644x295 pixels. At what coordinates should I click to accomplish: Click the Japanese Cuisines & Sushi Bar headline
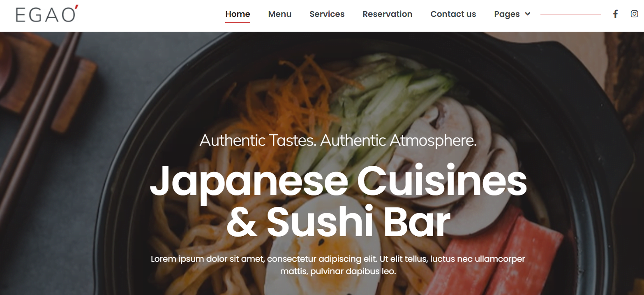(338, 201)
